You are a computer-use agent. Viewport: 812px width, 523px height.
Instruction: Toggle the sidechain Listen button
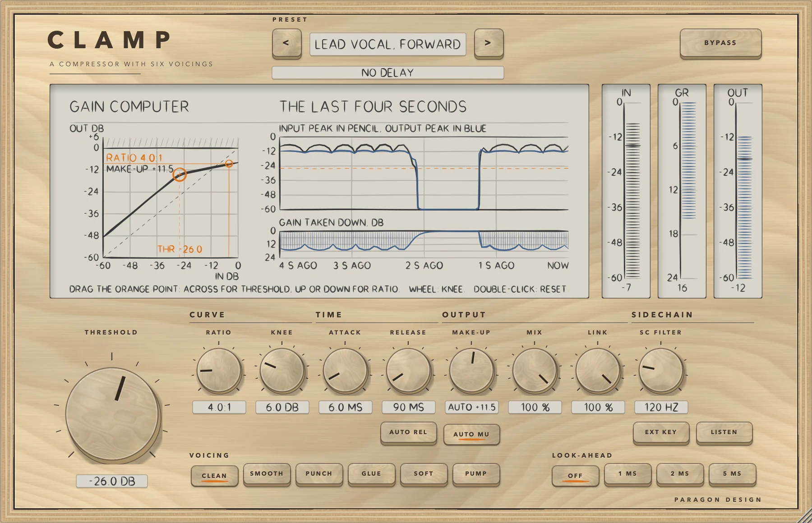point(724,433)
